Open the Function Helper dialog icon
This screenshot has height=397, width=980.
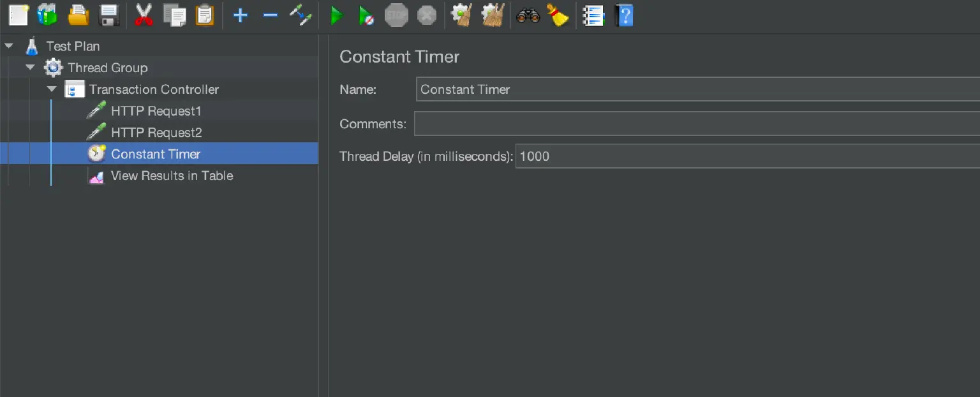(x=593, y=15)
